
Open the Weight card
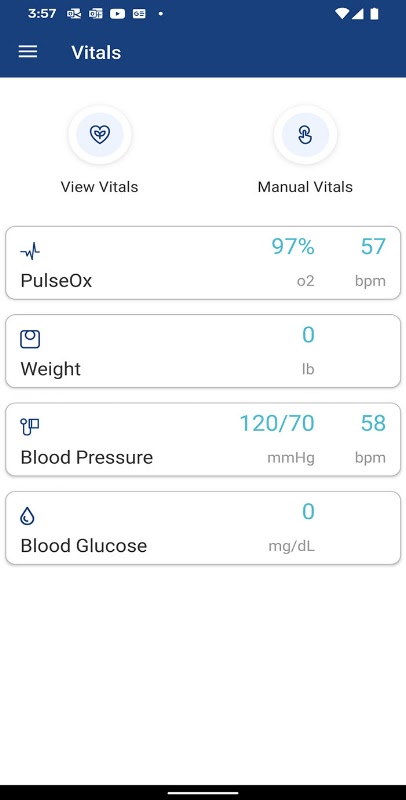(203, 351)
